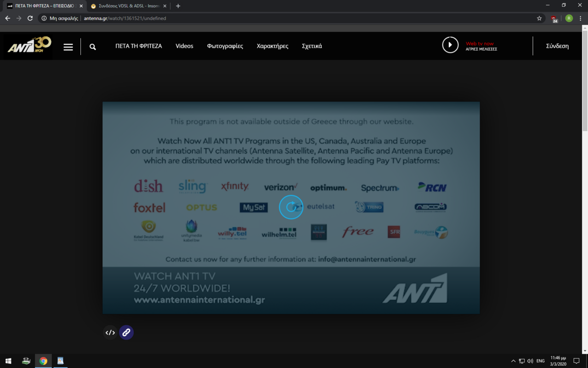Open the Χαρακτήρες page
The width and height of the screenshot is (588, 368).
pos(272,46)
